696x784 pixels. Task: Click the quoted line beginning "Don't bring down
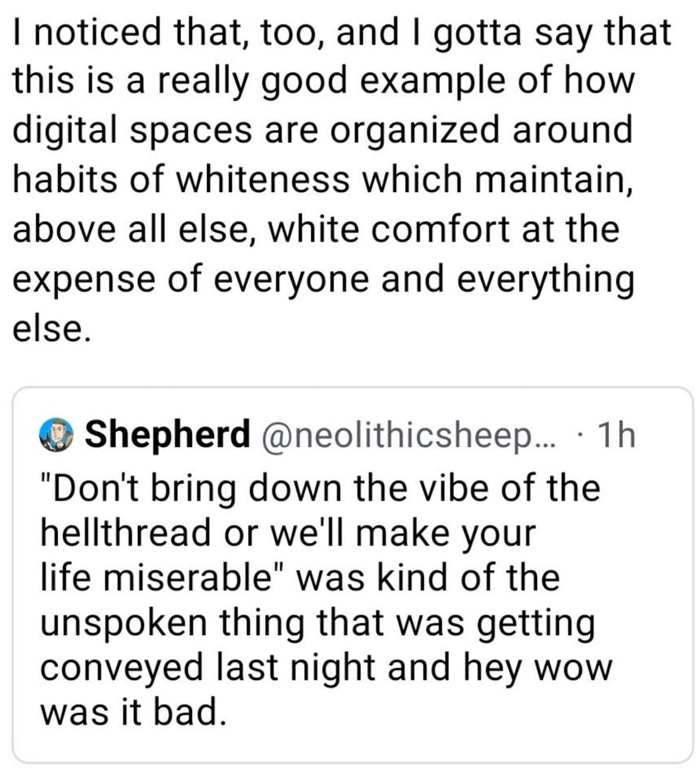tap(320, 488)
